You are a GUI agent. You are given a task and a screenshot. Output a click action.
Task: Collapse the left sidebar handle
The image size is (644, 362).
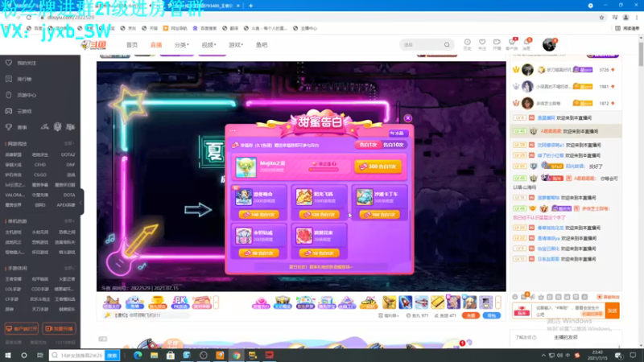81,202
